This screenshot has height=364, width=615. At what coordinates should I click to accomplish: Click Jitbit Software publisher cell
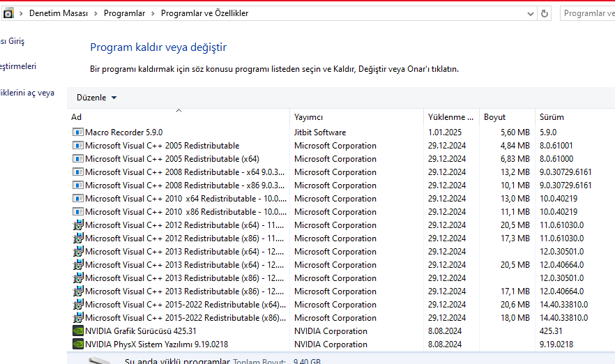[320, 132]
